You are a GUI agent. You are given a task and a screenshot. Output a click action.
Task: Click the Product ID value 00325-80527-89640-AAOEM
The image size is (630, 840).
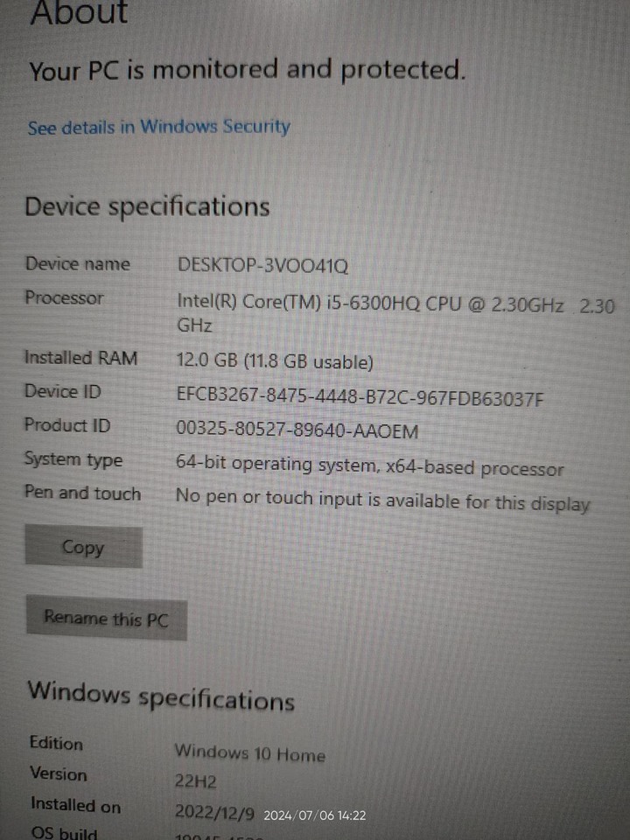click(297, 430)
